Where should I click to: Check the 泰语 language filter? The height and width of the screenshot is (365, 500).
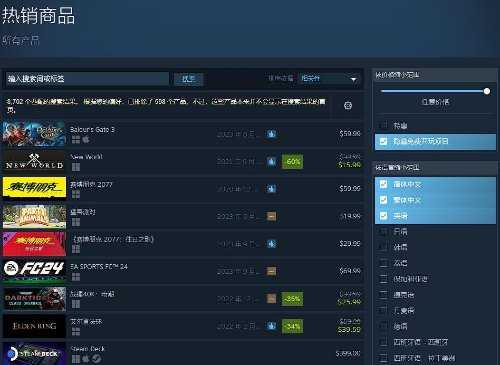pyautogui.click(x=384, y=263)
